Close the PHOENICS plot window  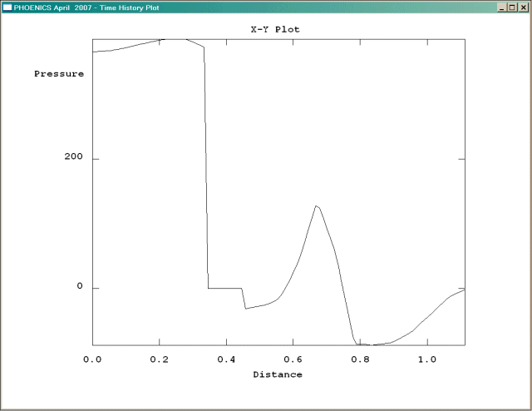coord(523,7)
